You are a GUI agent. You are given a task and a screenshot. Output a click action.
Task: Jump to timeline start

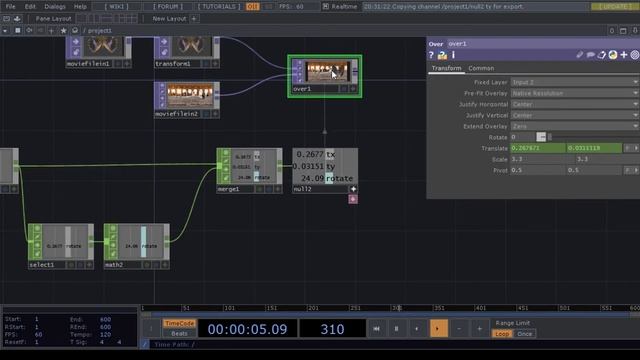(376, 329)
